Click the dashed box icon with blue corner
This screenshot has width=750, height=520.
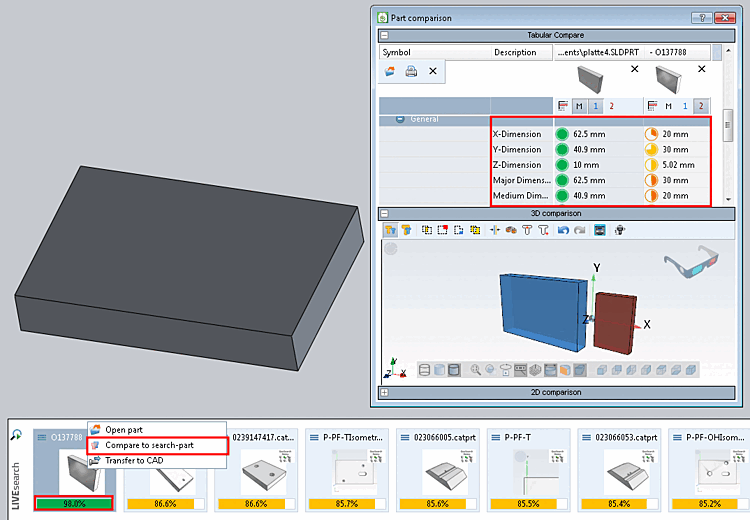coord(458,230)
